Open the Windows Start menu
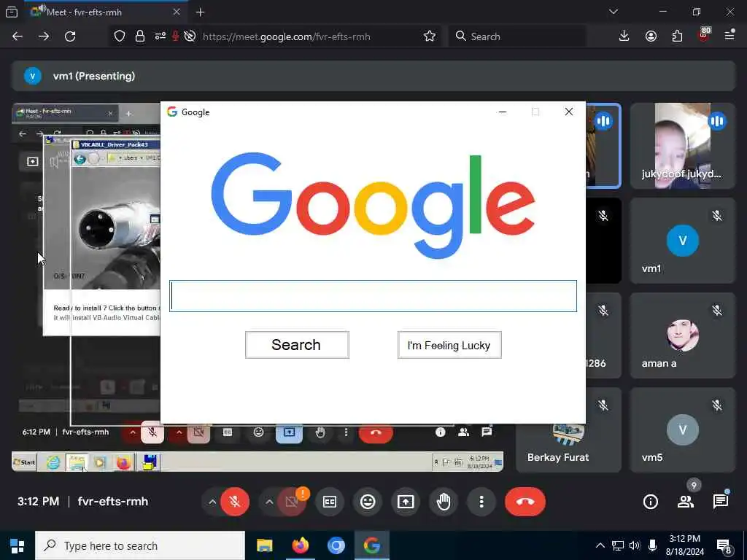This screenshot has width=747, height=560. pyautogui.click(x=18, y=545)
